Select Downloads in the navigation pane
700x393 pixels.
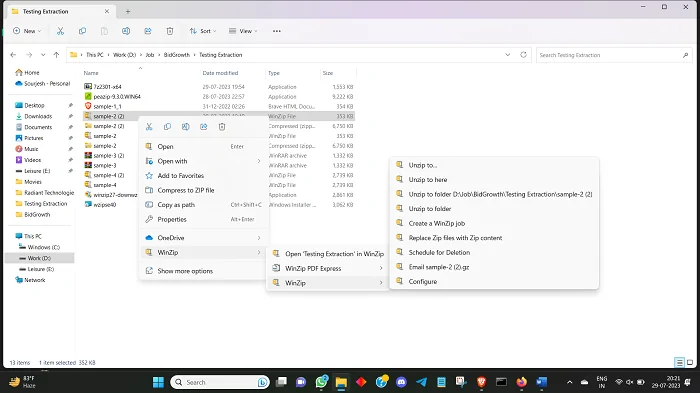pos(38,116)
